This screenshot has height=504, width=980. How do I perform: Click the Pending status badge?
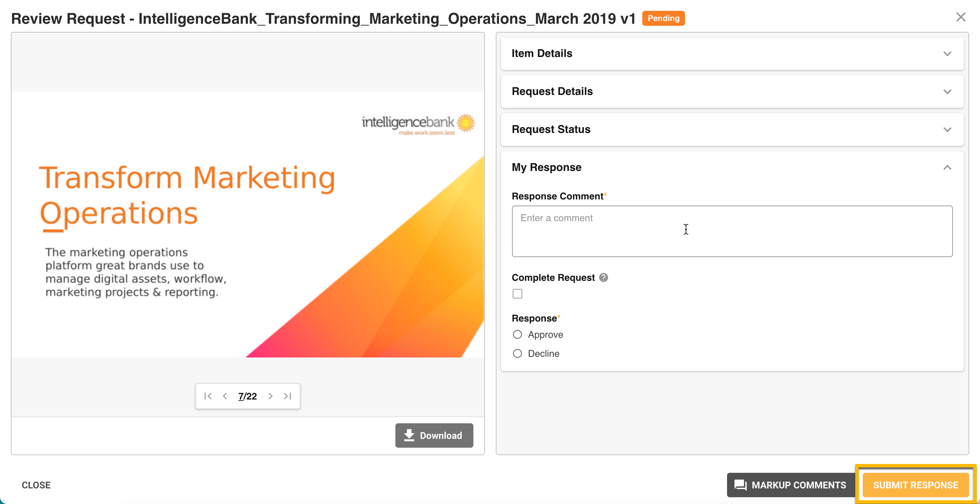point(663,18)
